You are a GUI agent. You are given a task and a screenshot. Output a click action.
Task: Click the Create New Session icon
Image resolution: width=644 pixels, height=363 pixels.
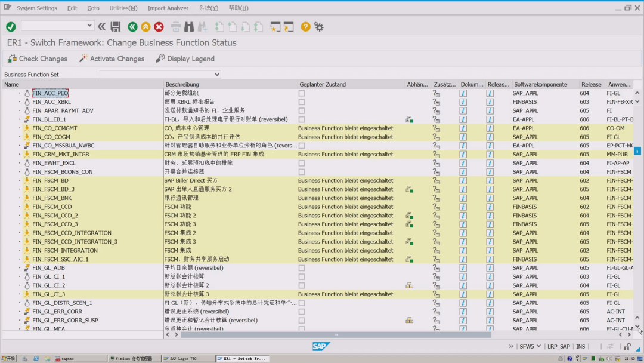tap(275, 27)
